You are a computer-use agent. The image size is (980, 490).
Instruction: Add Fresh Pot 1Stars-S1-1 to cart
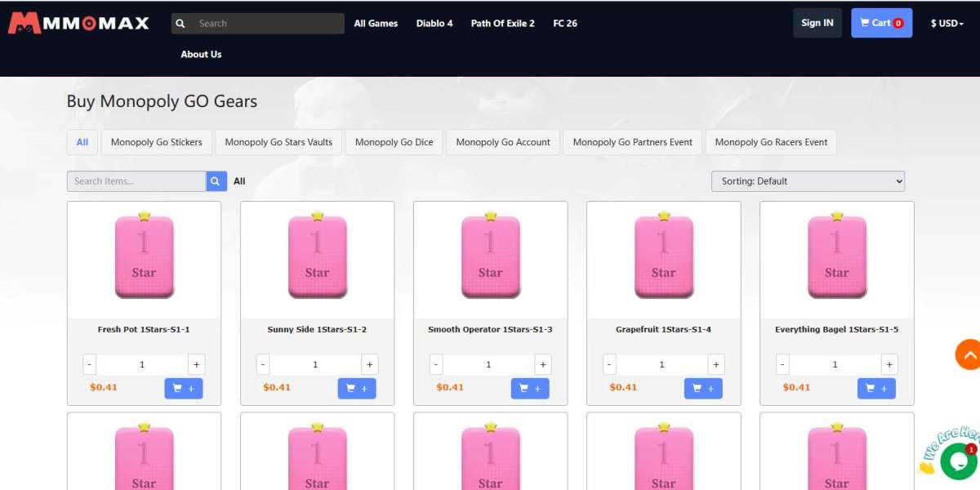(184, 389)
